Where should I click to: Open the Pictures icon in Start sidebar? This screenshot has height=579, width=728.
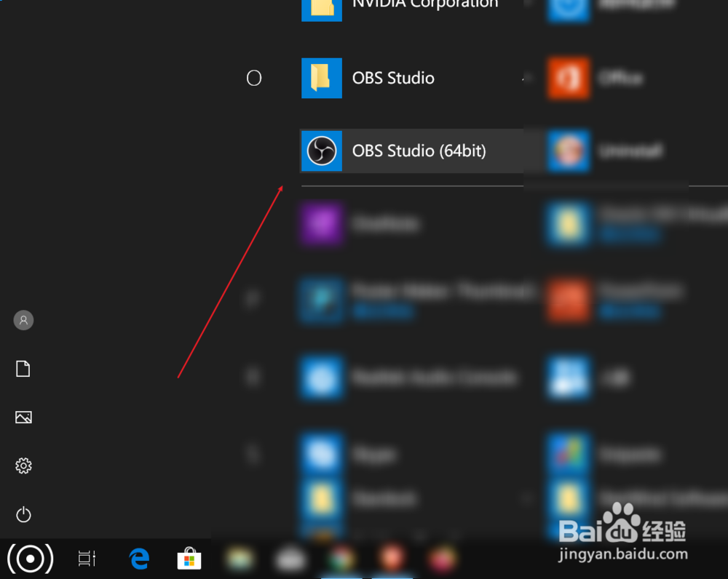coord(24,417)
